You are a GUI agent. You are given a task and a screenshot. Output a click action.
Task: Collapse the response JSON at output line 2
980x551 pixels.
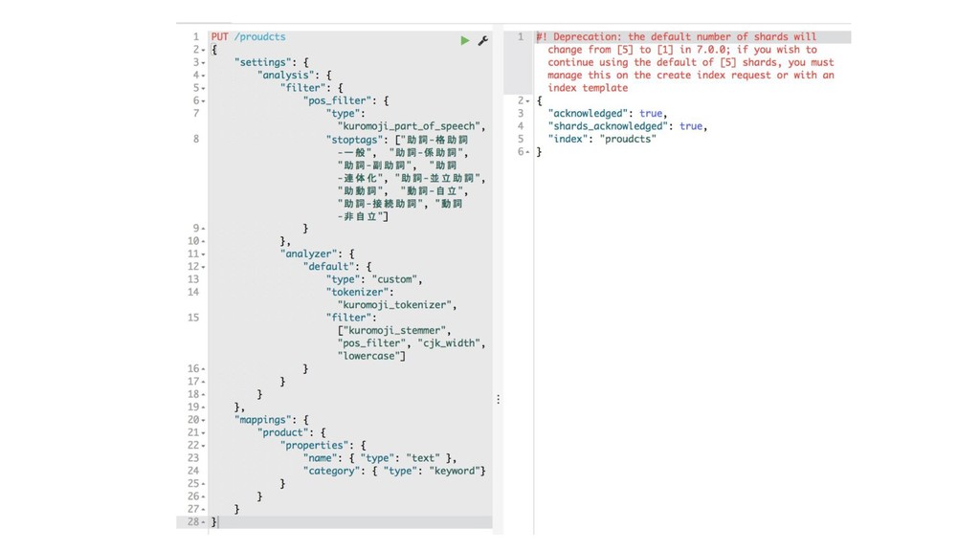[x=528, y=101]
